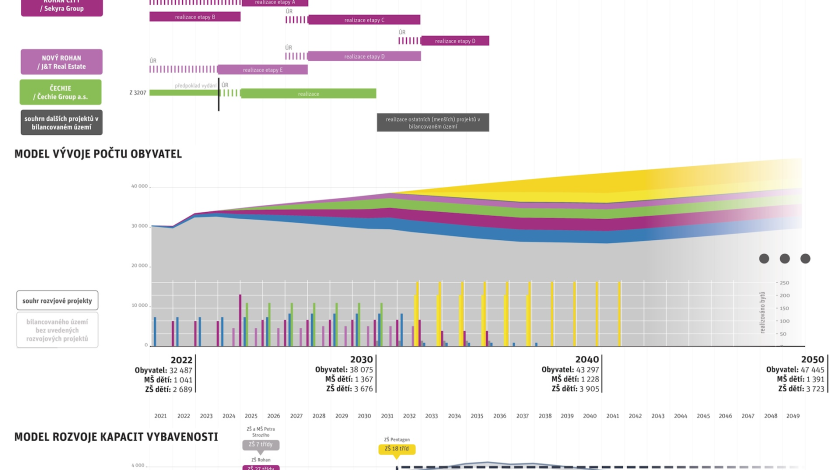Click the realizováno bytů vertical axis title
Screen dimensions: 840x470
coord(763,312)
